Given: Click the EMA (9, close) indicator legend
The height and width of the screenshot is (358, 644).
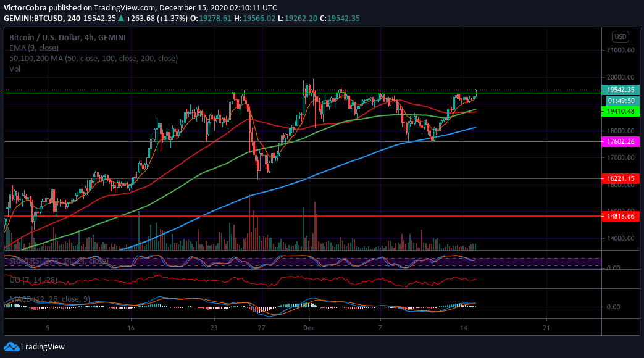Looking at the screenshot, I should click(x=34, y=48).
